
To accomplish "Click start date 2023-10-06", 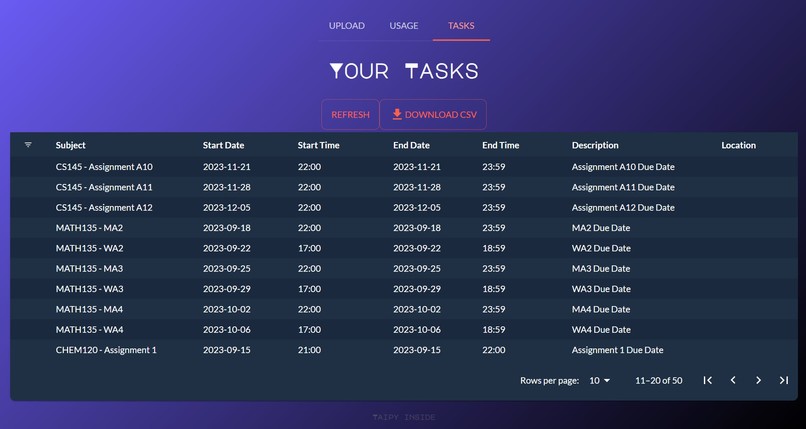I will (x=227, y=329).
